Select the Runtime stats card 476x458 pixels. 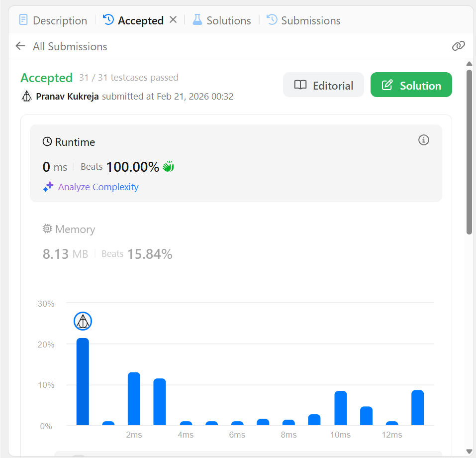[x=236, y=163]
